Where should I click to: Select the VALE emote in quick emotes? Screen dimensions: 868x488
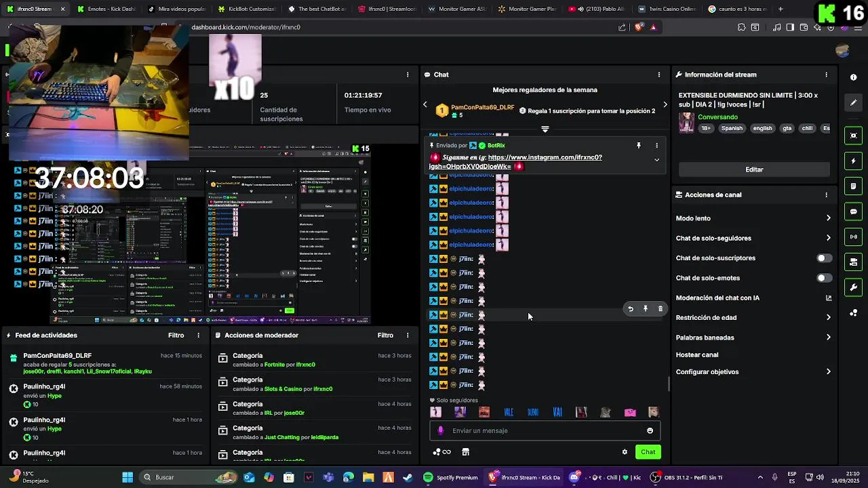[x=509, y=412]
